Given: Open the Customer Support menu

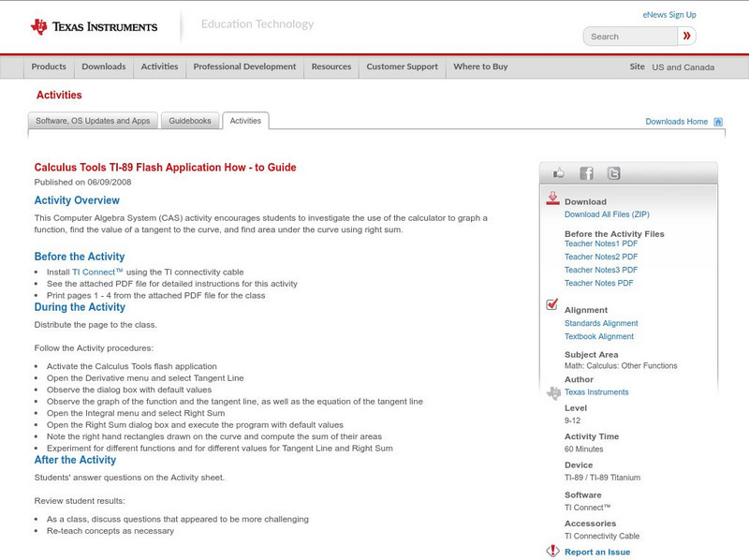Looking at the screenshot, I should [403, 66].
